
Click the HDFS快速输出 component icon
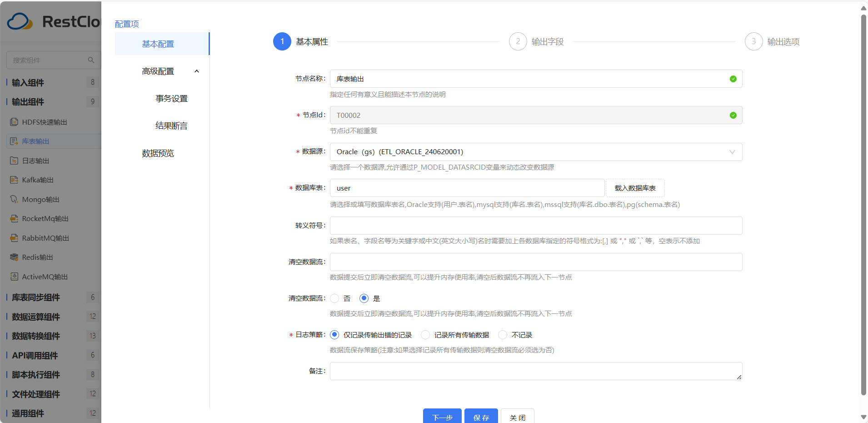14,122
